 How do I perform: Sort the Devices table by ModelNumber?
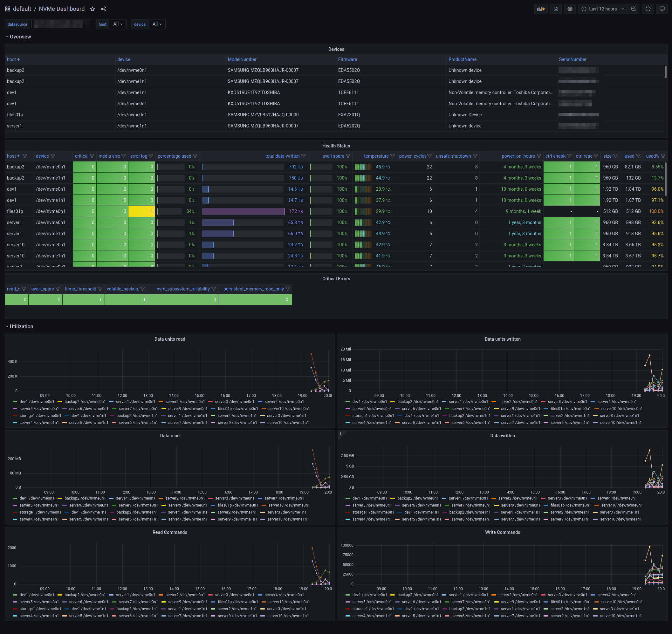[242, 59]
